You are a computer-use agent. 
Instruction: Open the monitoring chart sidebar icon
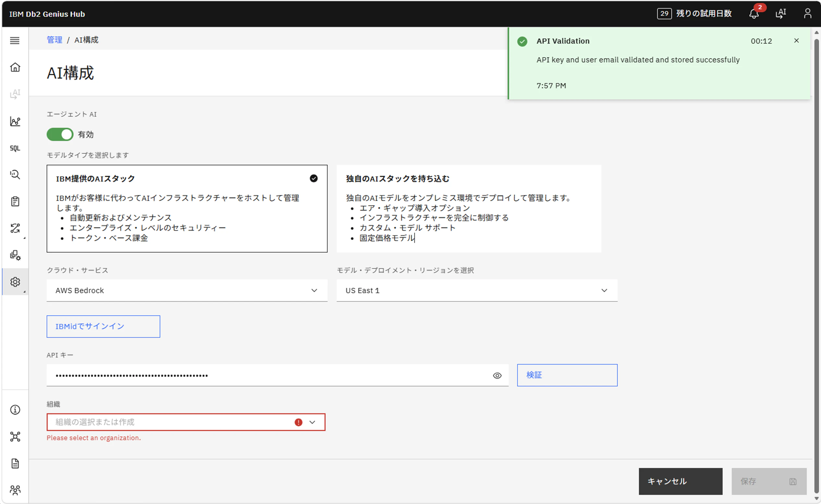tap(15, 121)
